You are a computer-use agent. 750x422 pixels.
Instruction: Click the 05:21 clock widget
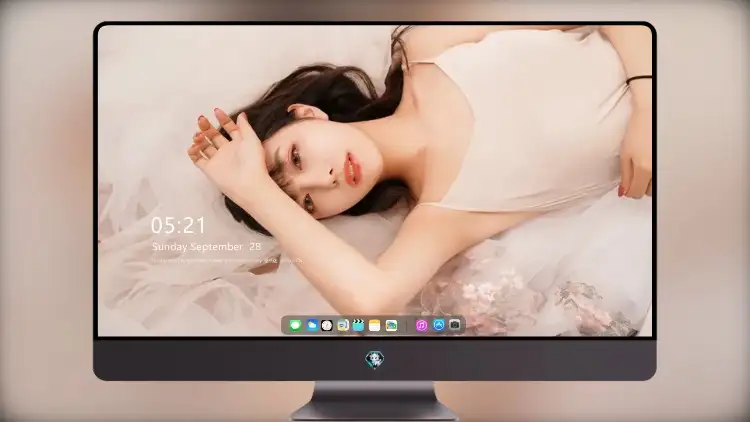coord(178,225)
